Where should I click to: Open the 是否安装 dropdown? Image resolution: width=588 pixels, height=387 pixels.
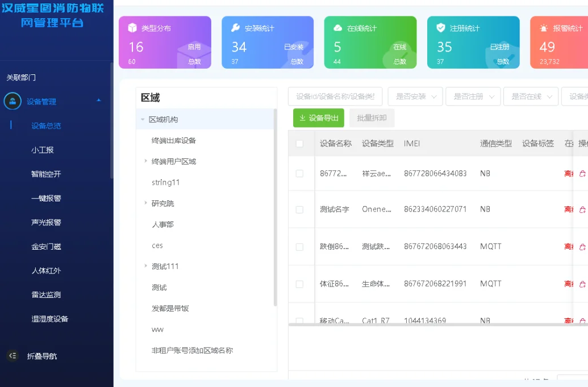pos(415,96)
